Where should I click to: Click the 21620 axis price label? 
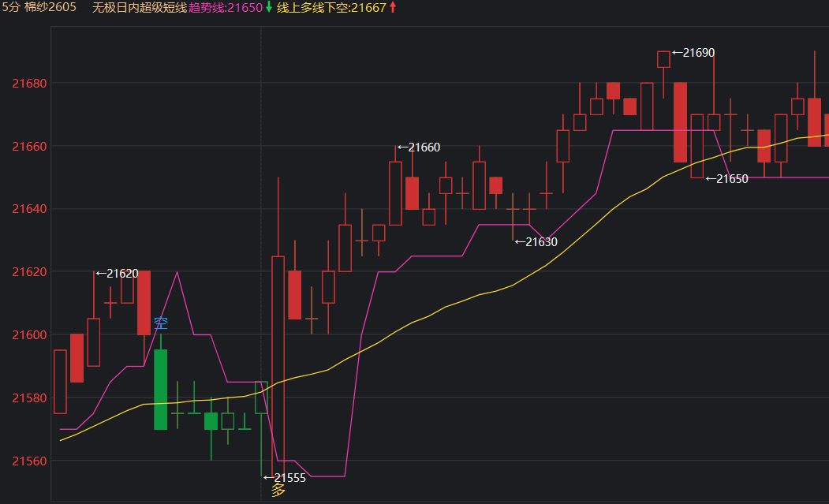click(x=30, y=272)
